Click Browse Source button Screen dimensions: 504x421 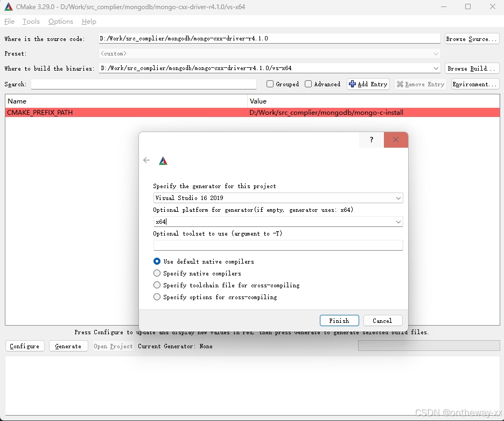[x=472, y=39]
